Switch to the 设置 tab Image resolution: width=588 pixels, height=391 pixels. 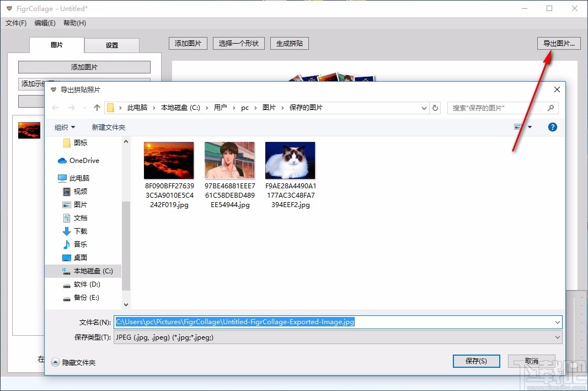pos(111,45)
